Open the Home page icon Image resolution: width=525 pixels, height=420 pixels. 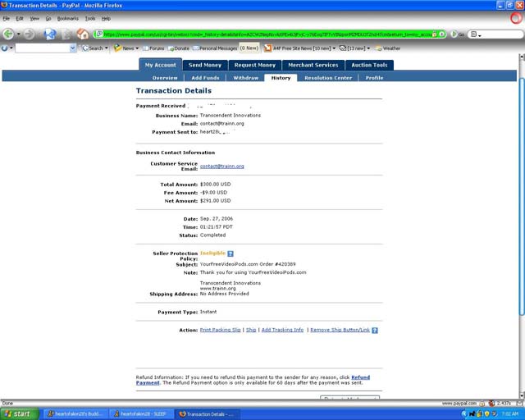(83, 34)
